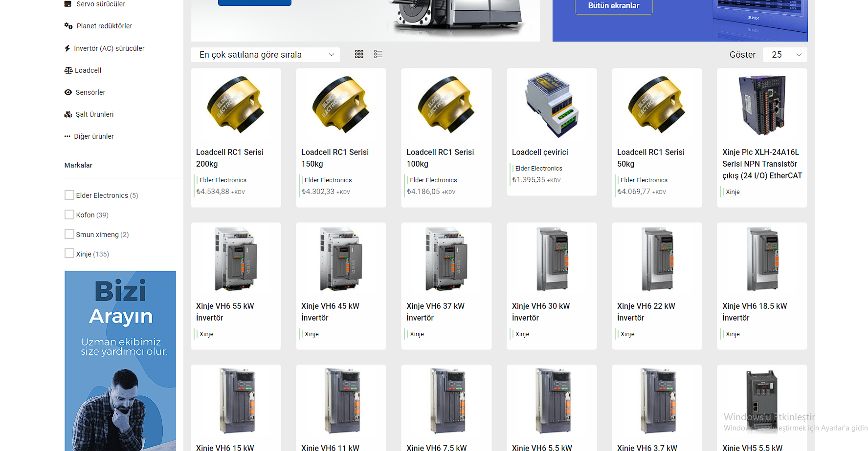The height and width of the screenshot is (451, 868).
Task: Click Xinje VH6 45 kW inverter image
Action: tap(341, 259)
